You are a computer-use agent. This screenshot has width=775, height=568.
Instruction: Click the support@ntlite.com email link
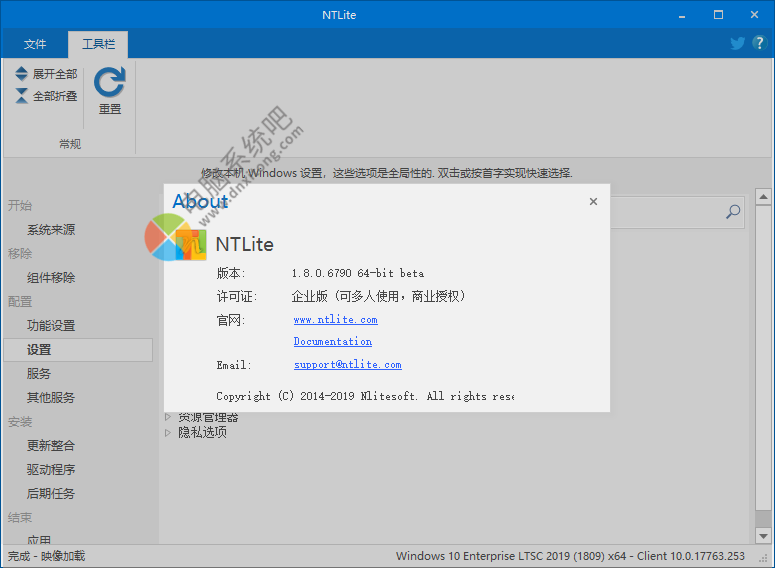[347, 365]
